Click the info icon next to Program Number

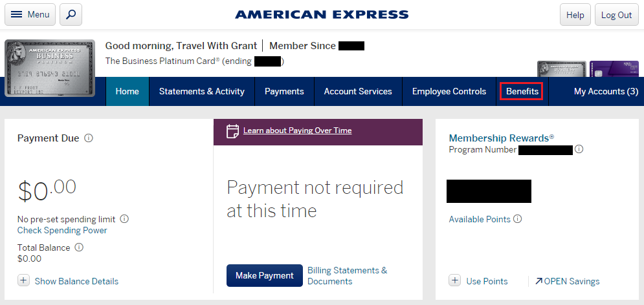[579, 149]
